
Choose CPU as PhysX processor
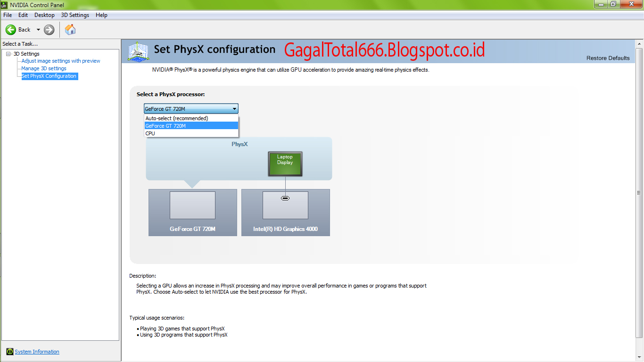tap(191, 133)
